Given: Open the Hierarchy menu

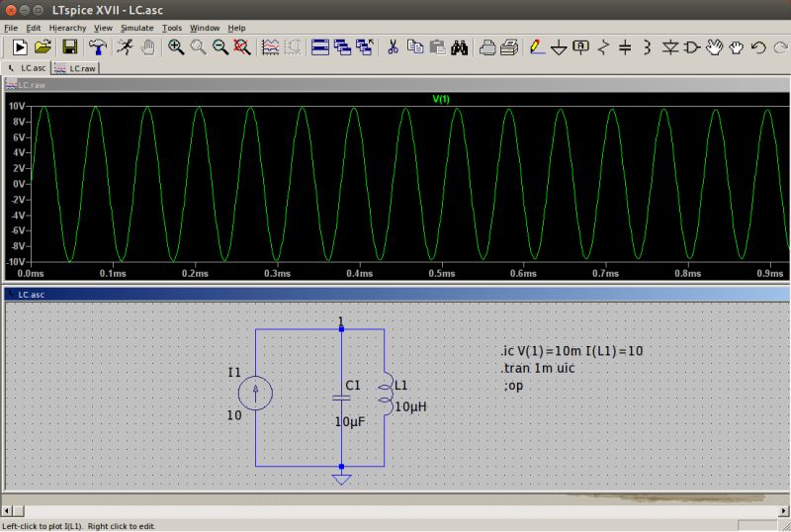Looking at the screenshot, I should click(67, 28).
